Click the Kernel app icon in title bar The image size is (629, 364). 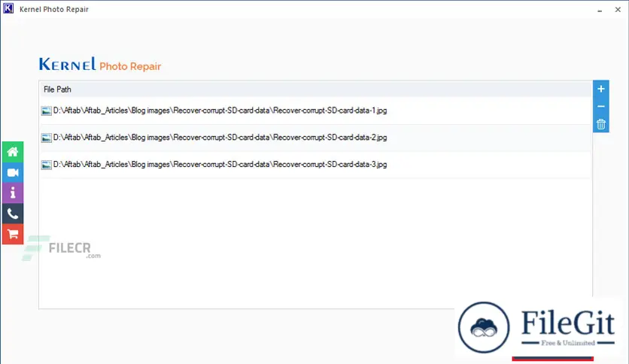click(8, 8)
